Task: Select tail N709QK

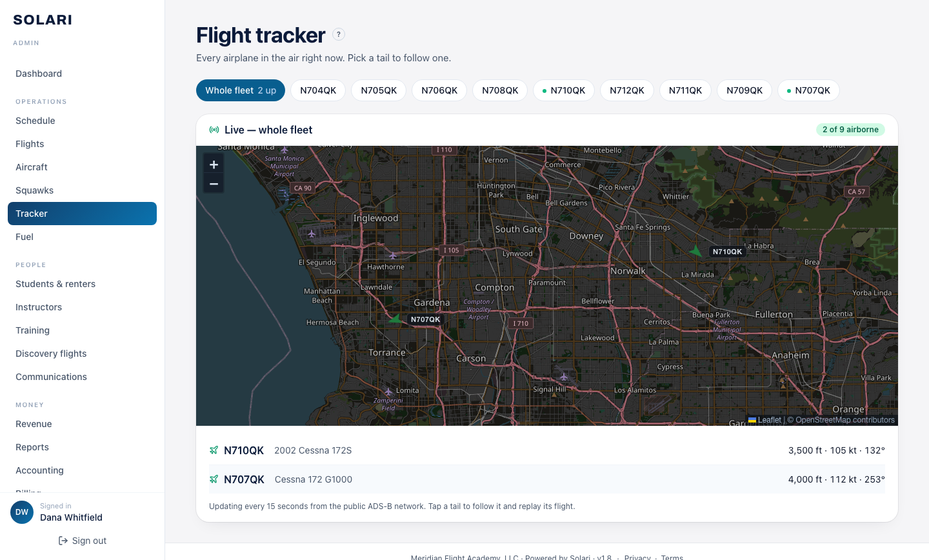Action: (744, 90)
